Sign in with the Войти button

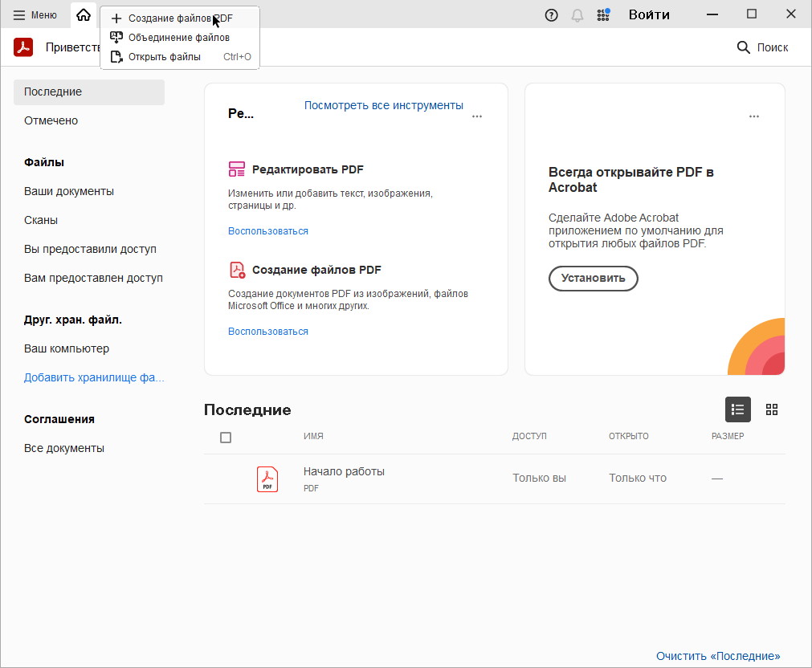click(x=649, y=15)
